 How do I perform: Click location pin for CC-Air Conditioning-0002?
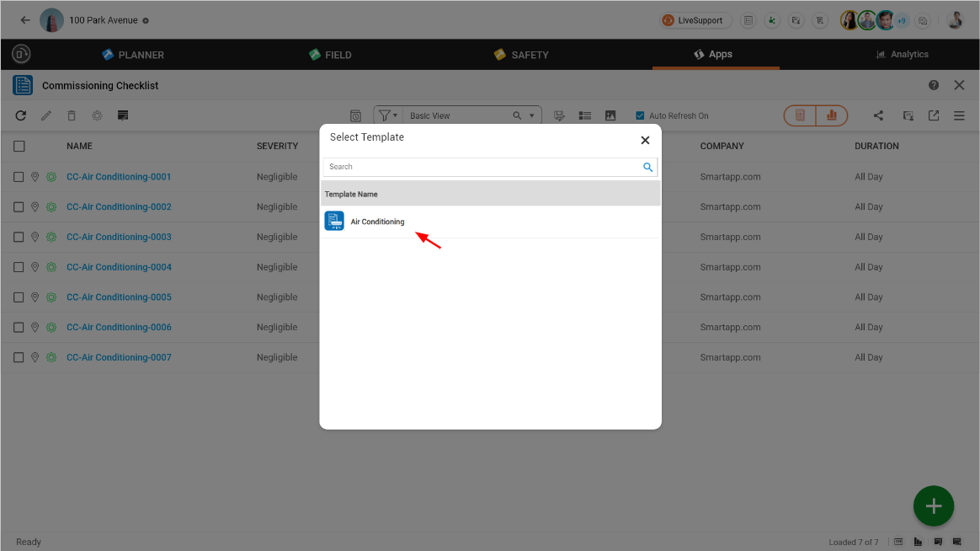pyautogui.click(x=35, y=207)
